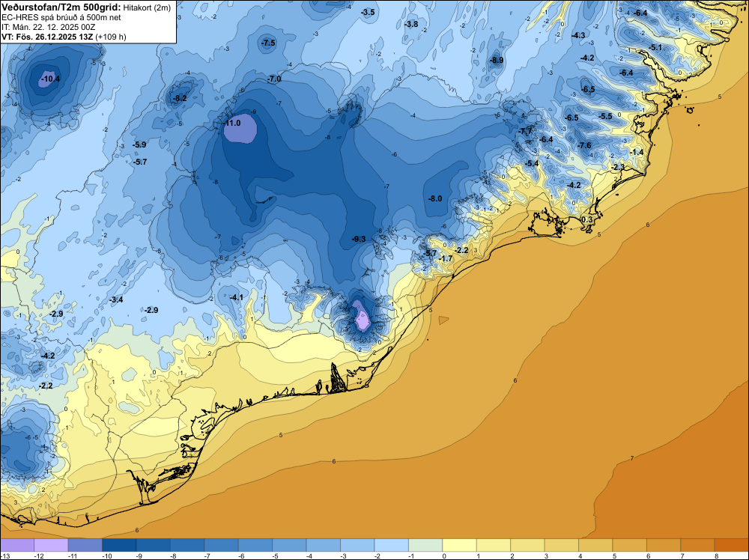The height and width of the screenshot is (560, 749).
Task: Select the dark blue legend swatch labeled -10
Action: tap(119, 545)
